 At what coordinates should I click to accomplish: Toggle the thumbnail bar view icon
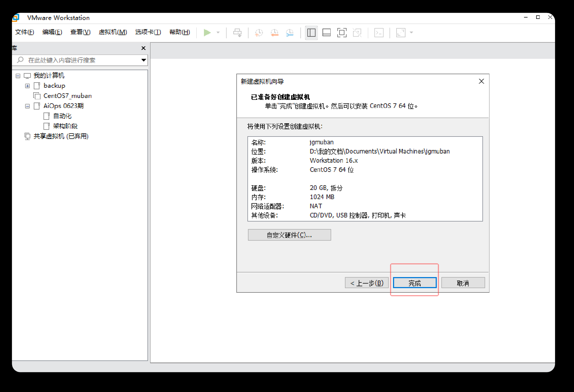click(x=327, y=33)
